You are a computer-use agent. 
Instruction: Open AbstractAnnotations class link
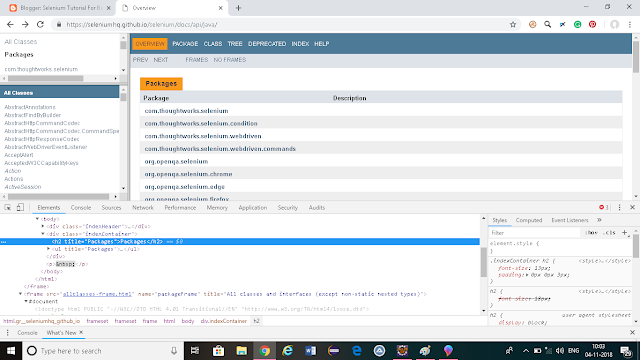(30, 107)
